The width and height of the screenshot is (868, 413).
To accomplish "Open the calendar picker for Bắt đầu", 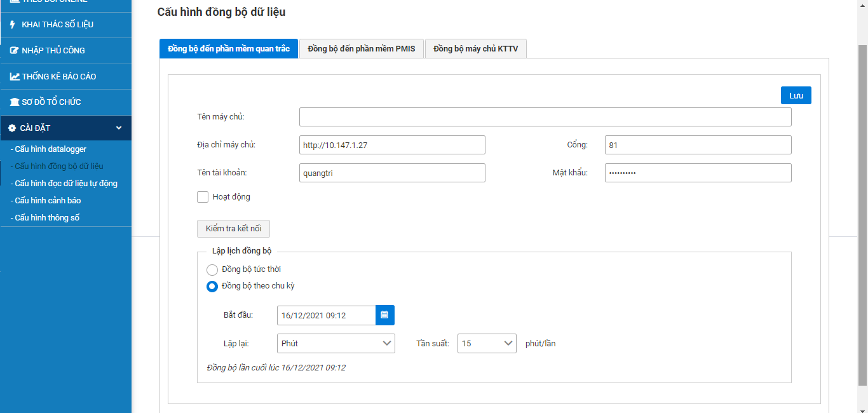I will tap(384, 315).
